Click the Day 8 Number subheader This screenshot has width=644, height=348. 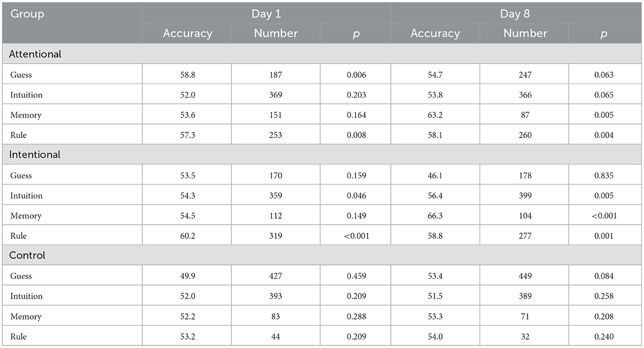tap(525, 34)
